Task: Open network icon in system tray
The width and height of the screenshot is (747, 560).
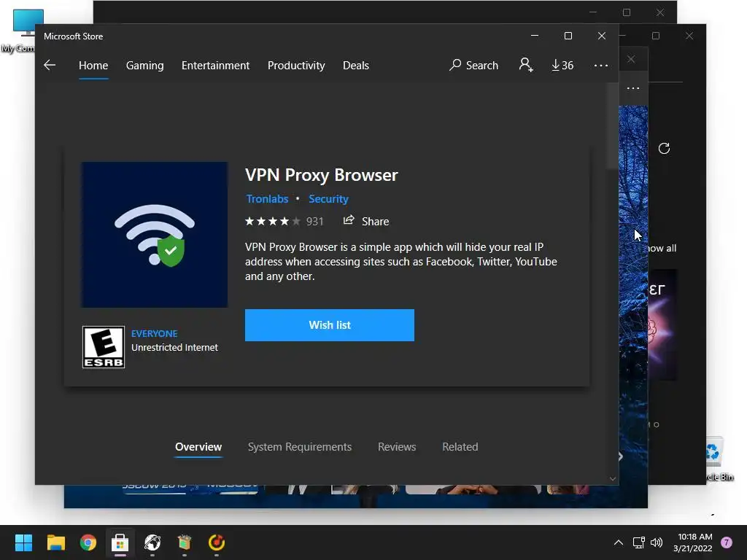Action: coord(638,542)
